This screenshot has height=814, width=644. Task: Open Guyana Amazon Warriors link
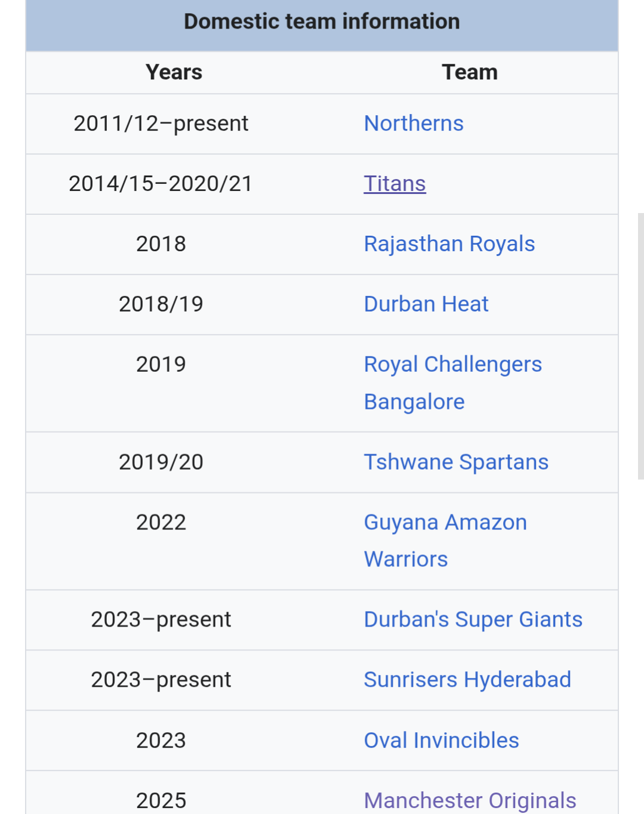445,541
